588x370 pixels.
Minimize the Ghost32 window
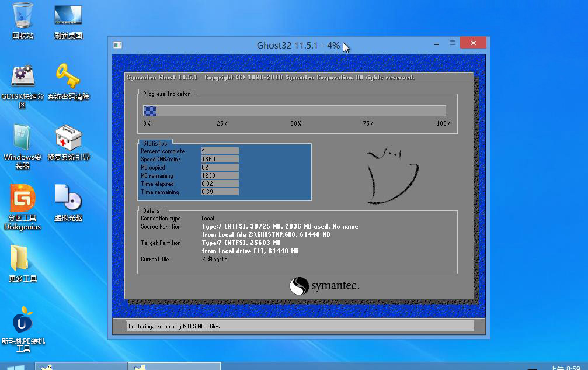[437, 44]
